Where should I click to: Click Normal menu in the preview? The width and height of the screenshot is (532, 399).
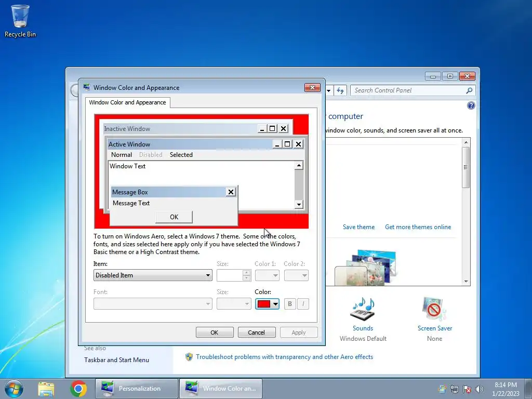(122, 155)
